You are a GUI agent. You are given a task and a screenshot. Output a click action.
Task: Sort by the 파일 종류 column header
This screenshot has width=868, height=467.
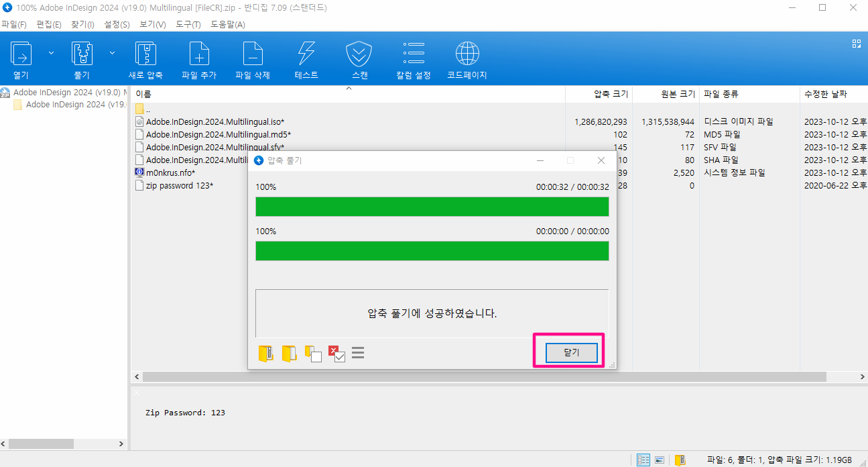(749, 94)
